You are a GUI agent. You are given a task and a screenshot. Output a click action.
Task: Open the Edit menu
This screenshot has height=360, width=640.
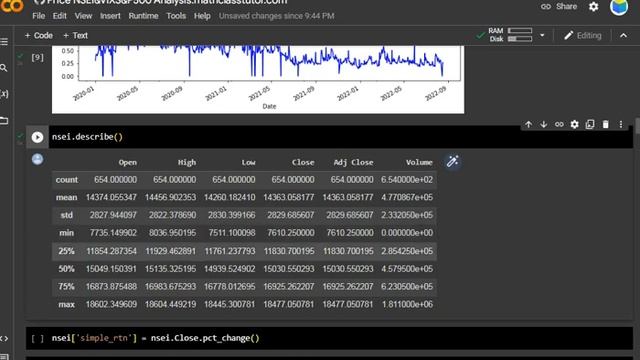tap(60, 16)
